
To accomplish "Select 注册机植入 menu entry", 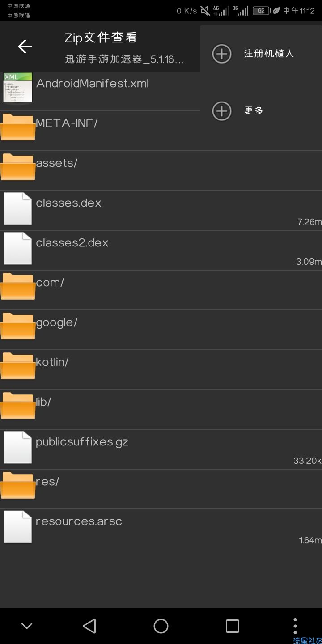I will (x=261, y=54).
